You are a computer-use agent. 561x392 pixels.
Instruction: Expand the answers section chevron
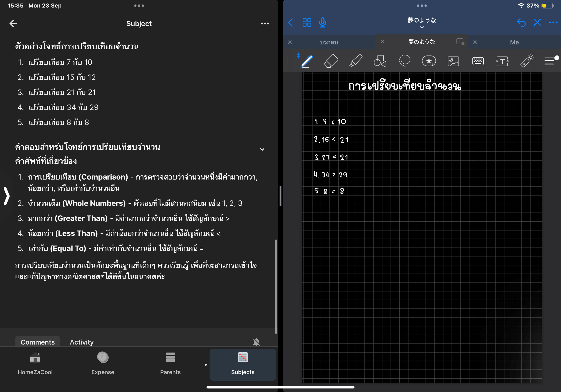262,149
